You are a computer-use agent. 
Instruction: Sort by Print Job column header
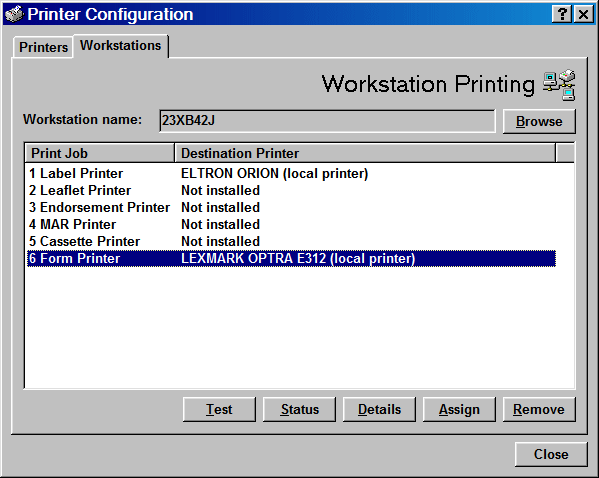click(100, 153)
